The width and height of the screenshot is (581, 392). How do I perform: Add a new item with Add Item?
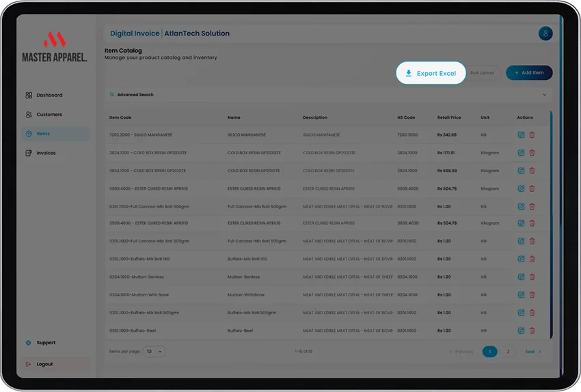click(529, 72)
